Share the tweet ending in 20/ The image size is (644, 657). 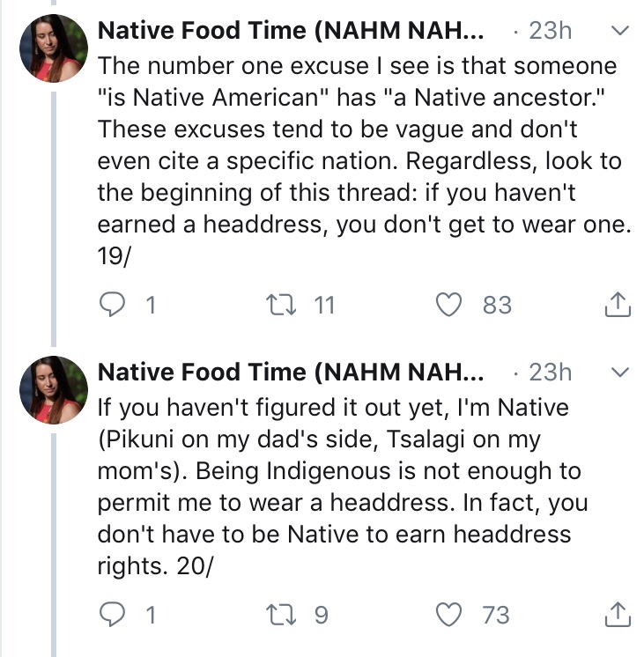point(618,614)
